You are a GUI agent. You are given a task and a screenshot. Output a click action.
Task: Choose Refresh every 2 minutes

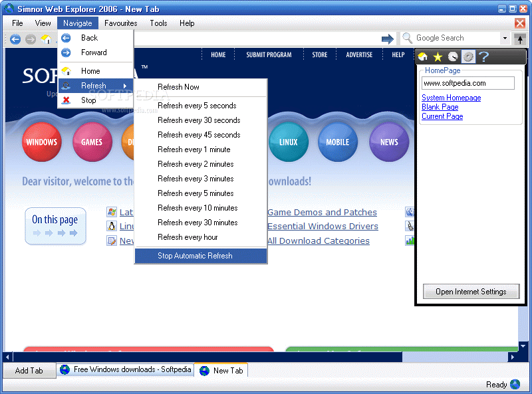[x=201, y=164]
